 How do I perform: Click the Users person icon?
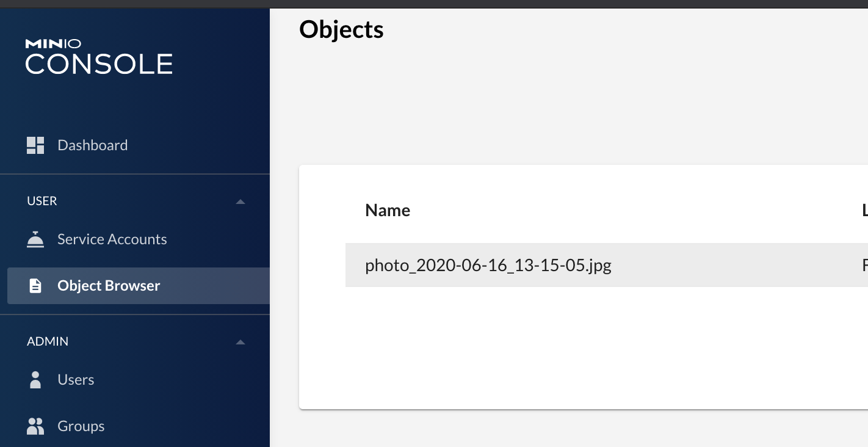[x=35, y=380]
